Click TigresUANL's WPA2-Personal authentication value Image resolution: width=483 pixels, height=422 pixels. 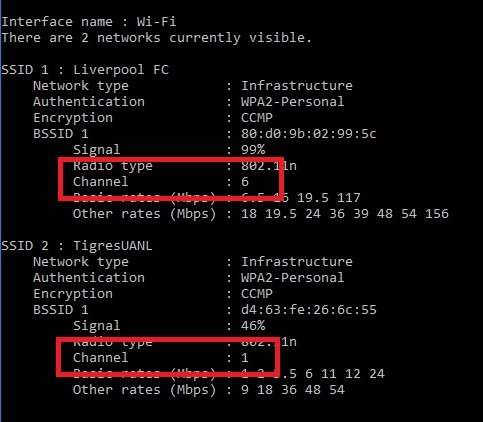pos(292,278)
